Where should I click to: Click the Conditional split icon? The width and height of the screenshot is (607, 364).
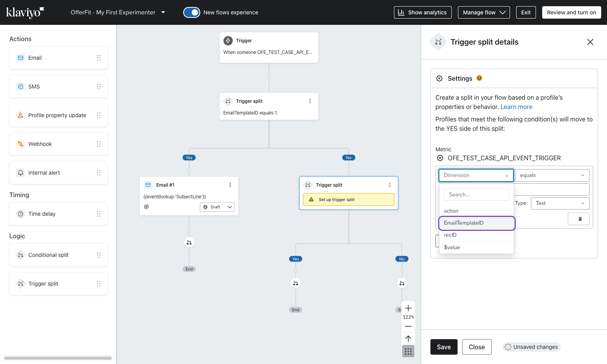[21, 255]
